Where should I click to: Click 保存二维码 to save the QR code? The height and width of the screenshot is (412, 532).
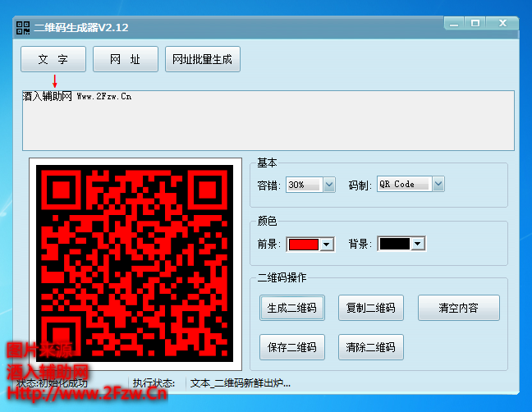click(x=292, y=347)
